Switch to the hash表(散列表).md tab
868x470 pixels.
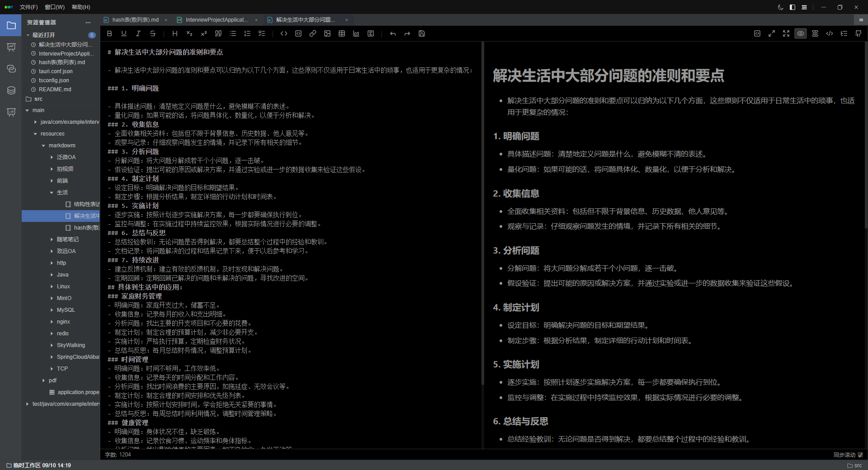pyautogui.click(x=136, y=20)
